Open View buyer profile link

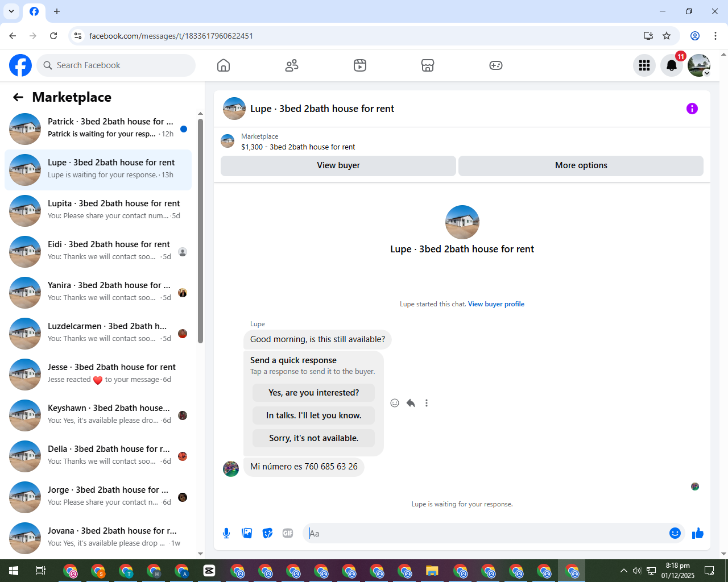pyautogui.click(x=496, y=304)
